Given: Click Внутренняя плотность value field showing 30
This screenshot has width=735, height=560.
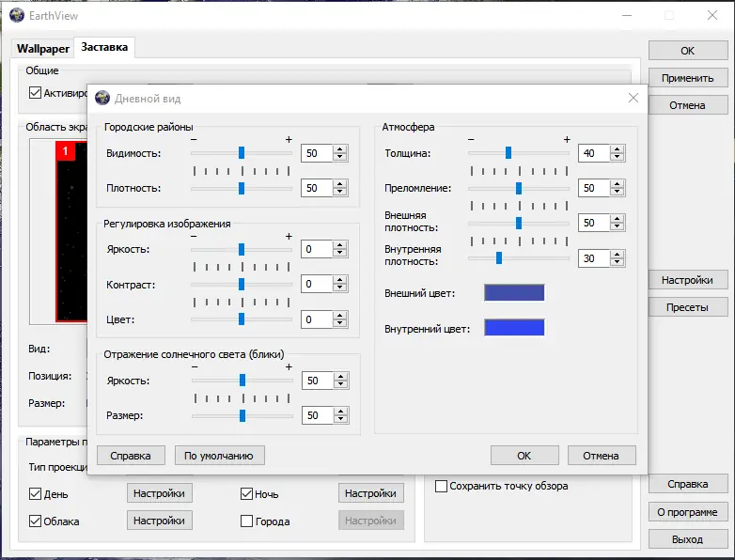Looking at the screenshot, I should tap(594, 258).
